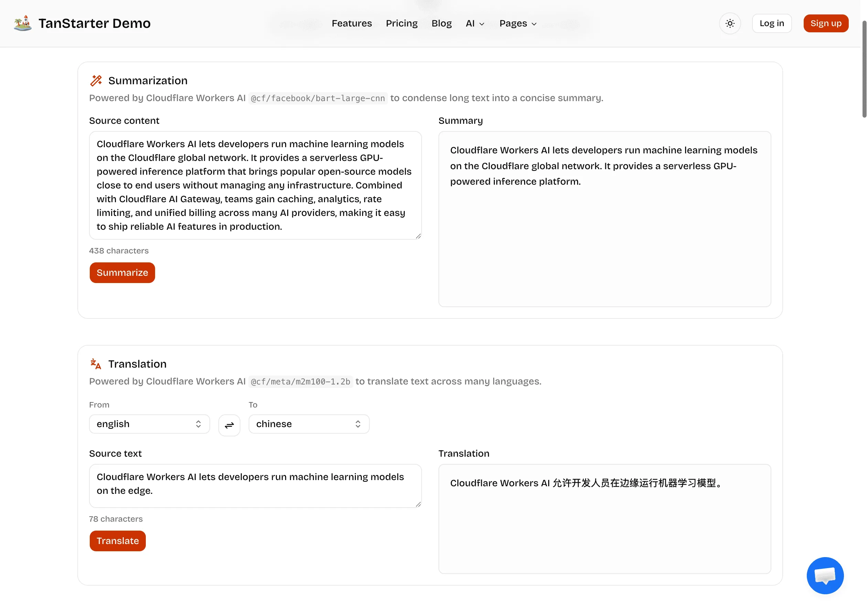
Task: Click the Sign up button
Action: 827,23
